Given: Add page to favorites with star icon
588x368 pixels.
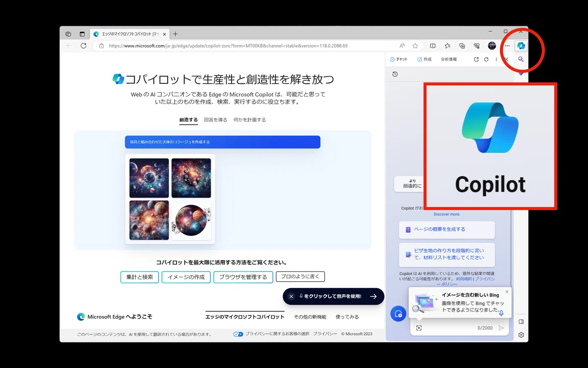Looking at the screenshot, I should click(x=415, y=46).
